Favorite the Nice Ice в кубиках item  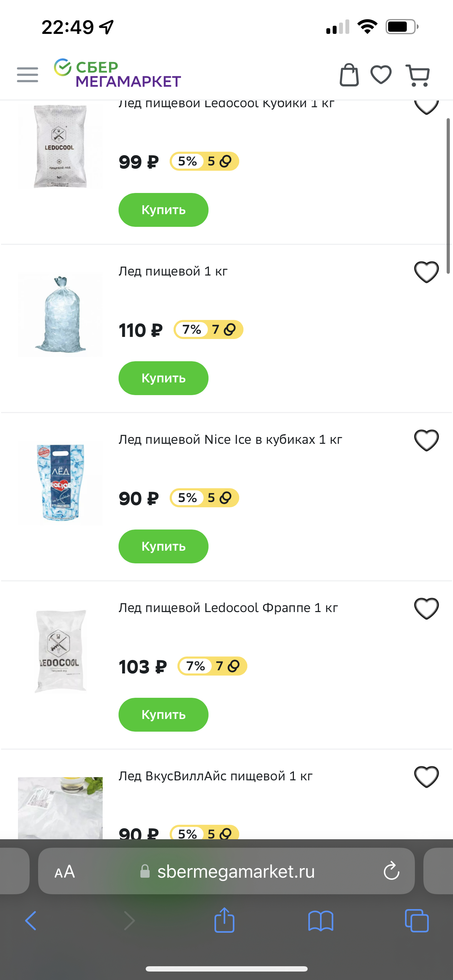(426, 440)
